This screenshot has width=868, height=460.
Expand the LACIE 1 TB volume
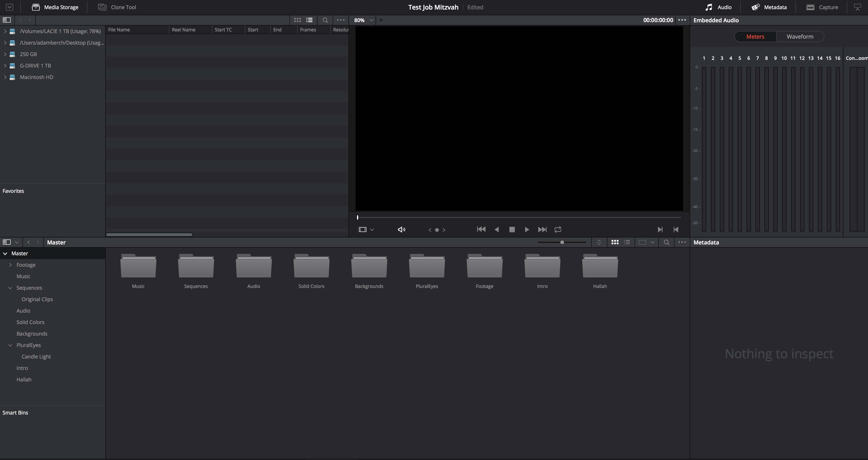[x=5, y=31]
